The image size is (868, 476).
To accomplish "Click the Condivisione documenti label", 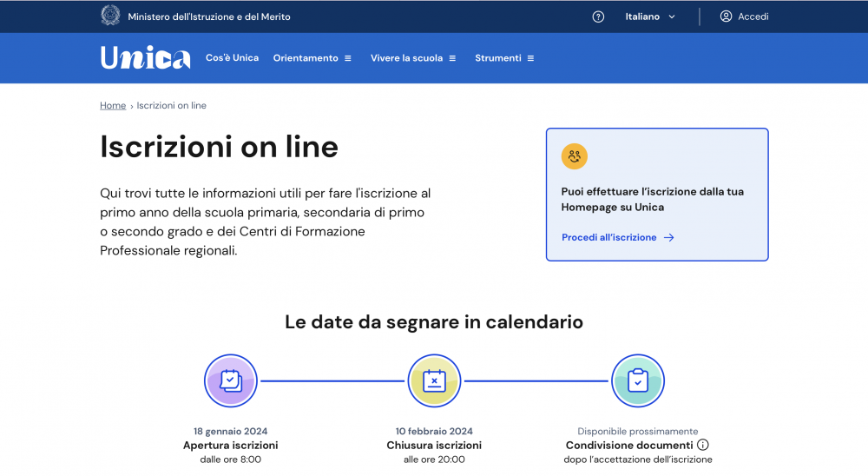I will [629, 445].
